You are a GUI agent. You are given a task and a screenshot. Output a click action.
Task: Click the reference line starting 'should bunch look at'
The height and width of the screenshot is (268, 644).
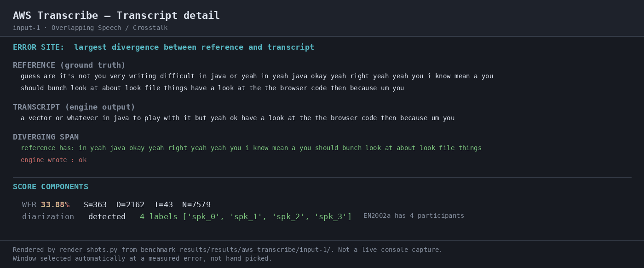[x=212, y=88]
